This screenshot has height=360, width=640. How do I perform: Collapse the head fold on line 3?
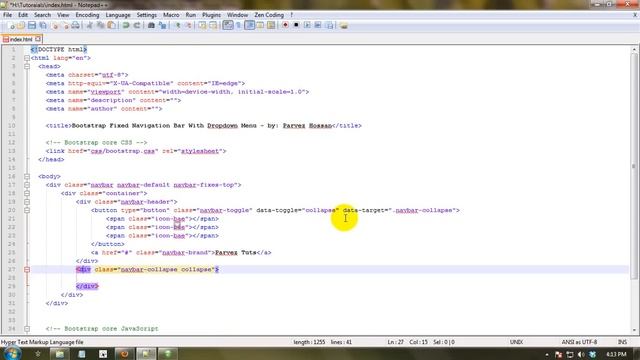coord(27,66)
